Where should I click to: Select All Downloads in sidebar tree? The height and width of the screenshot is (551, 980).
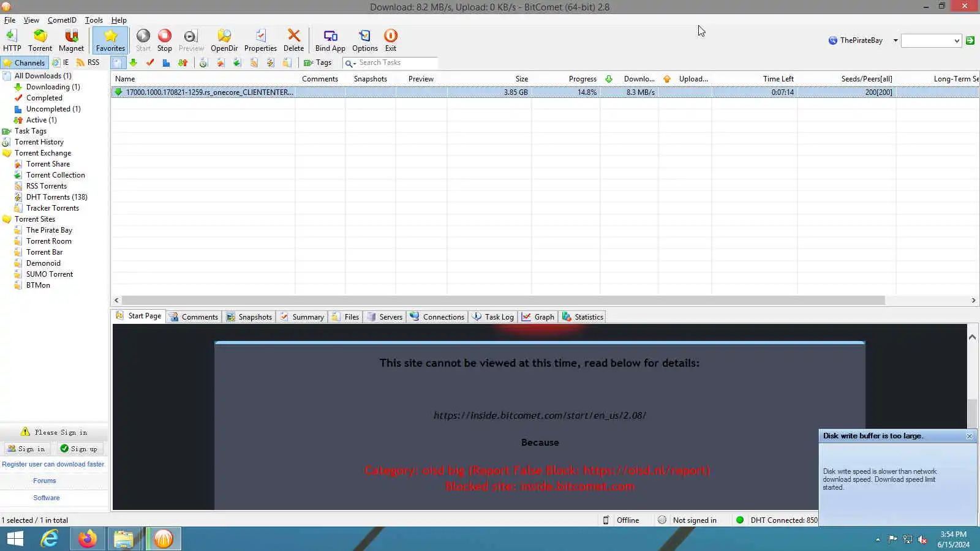click(x=43, y=76)
